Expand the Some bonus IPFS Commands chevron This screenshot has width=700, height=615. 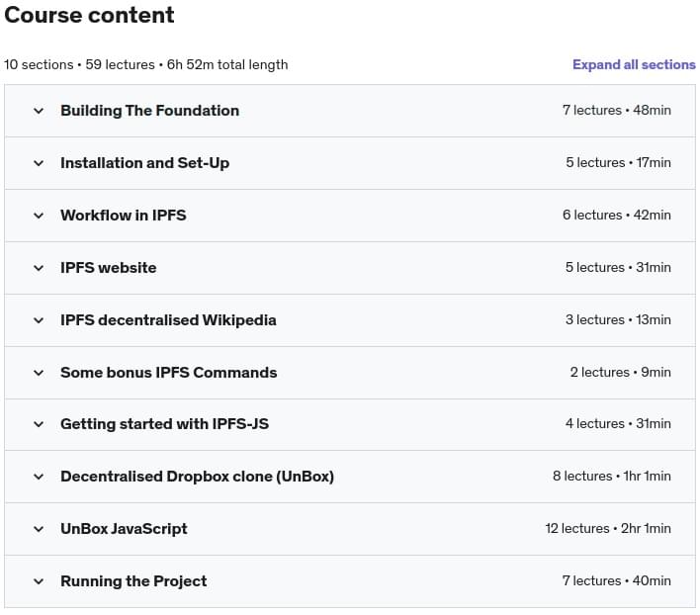tap(39, 373)
